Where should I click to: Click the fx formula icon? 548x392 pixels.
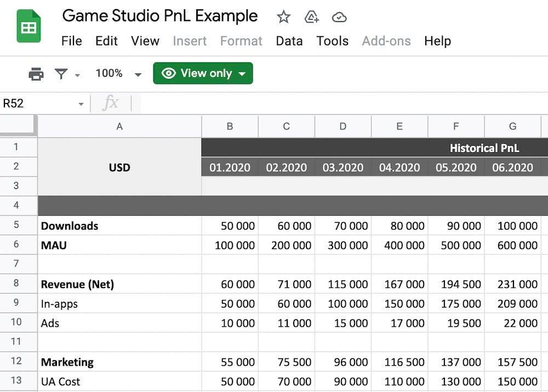pyautogui.click(x=111, y=103)
